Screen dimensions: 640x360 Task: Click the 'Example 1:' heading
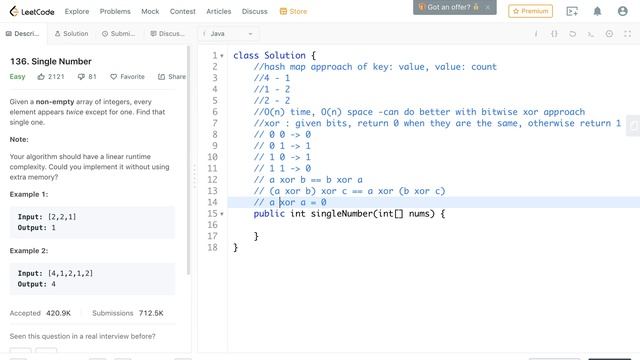(29, 194)
